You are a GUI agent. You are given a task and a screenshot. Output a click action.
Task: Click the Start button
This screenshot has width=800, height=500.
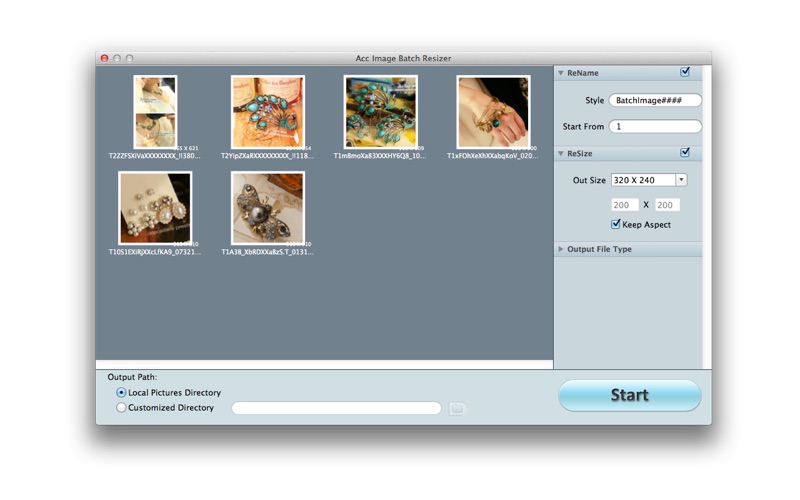point(630,395)
